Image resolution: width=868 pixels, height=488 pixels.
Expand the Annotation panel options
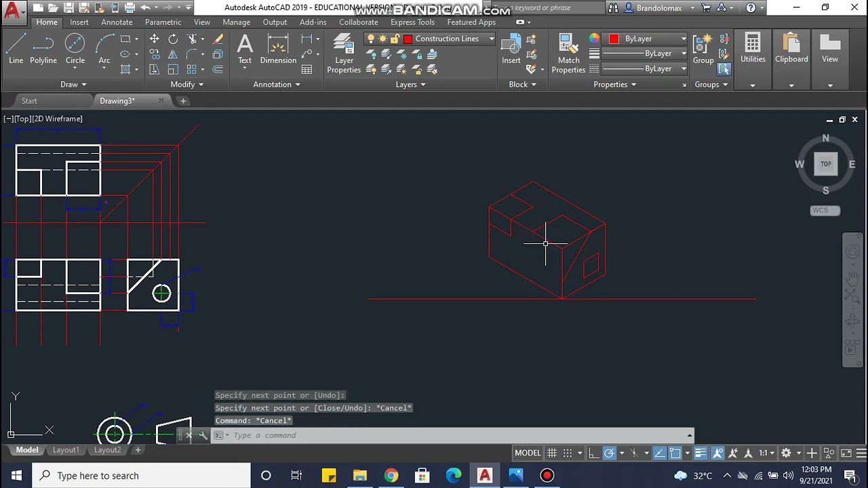(277, 85)
